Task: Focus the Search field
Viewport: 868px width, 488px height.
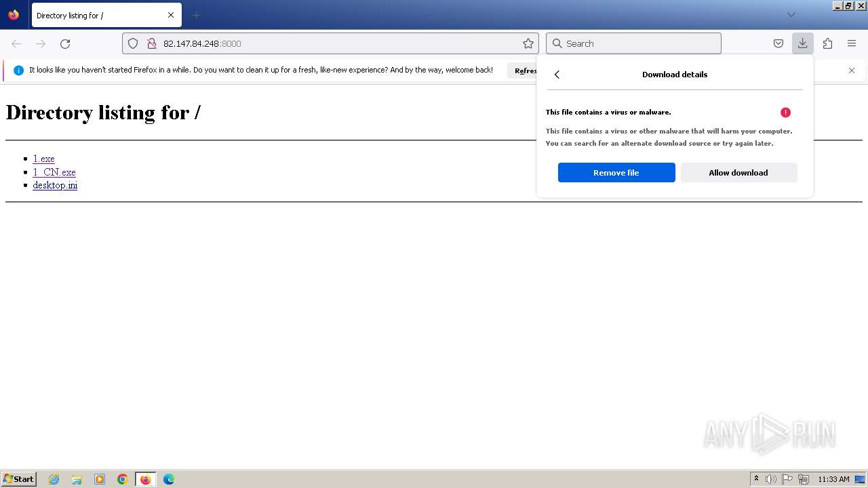Action: (633, 43)
